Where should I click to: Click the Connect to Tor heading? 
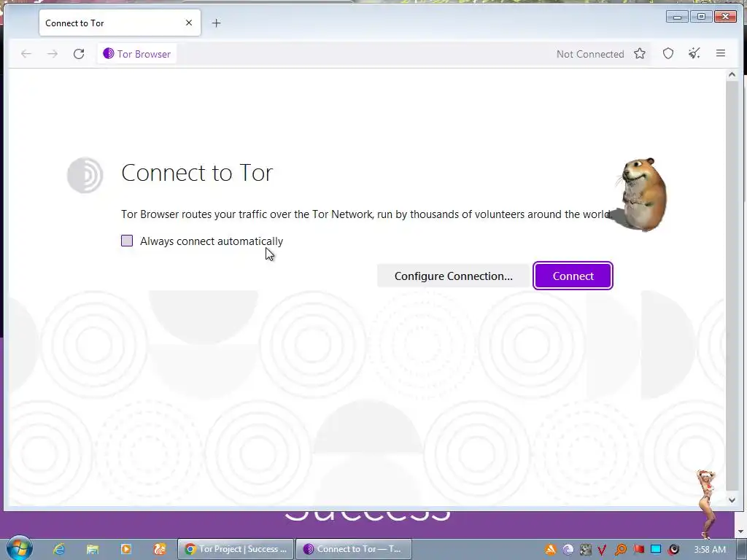point(197,172)
